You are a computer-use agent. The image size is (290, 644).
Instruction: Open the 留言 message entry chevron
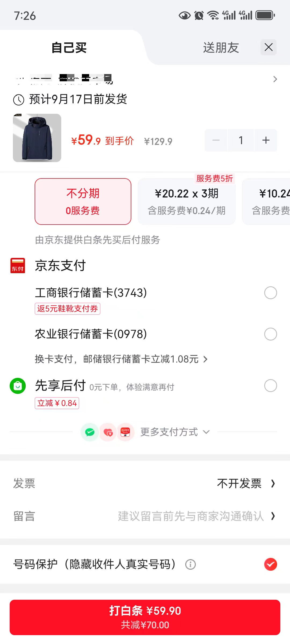273,516
